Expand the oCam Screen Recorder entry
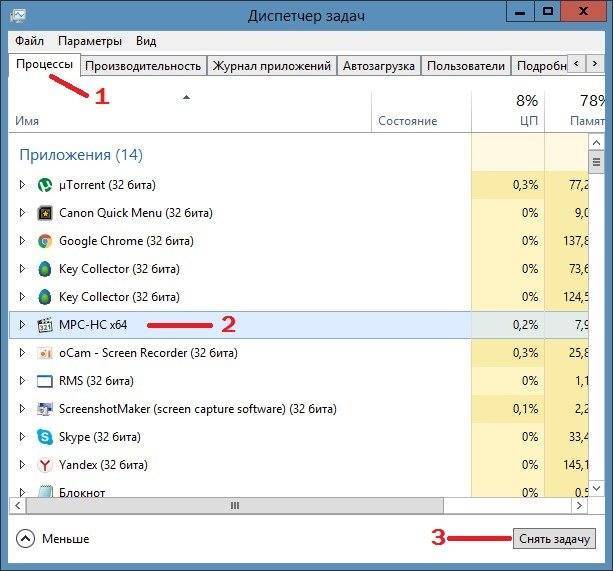 click(x=22, y=353)
